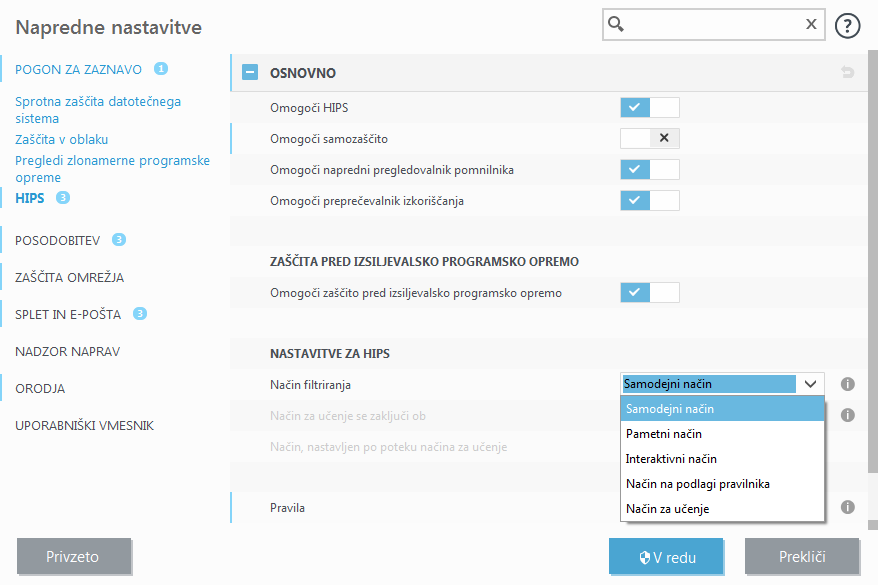Click the magnifier search icon
Viewport: 878px width, 585px height.
coord(617,25)
